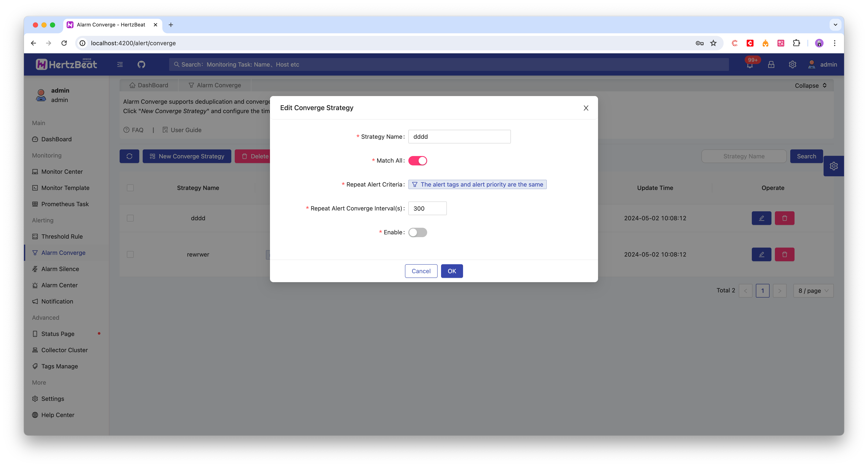
Task: Check the rewrwer row checkbox
Action: [x=130, y=255]
